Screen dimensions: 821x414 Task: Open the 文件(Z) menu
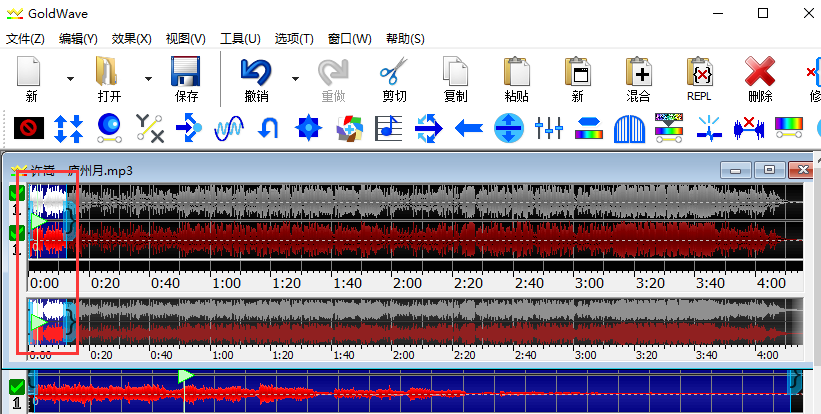(25, 39)
